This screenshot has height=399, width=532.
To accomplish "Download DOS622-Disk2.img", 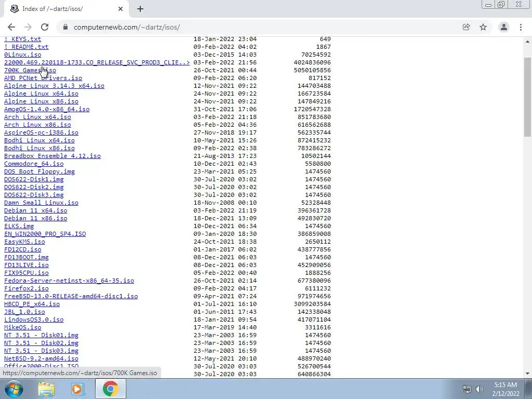I will [x=34, y=187].
